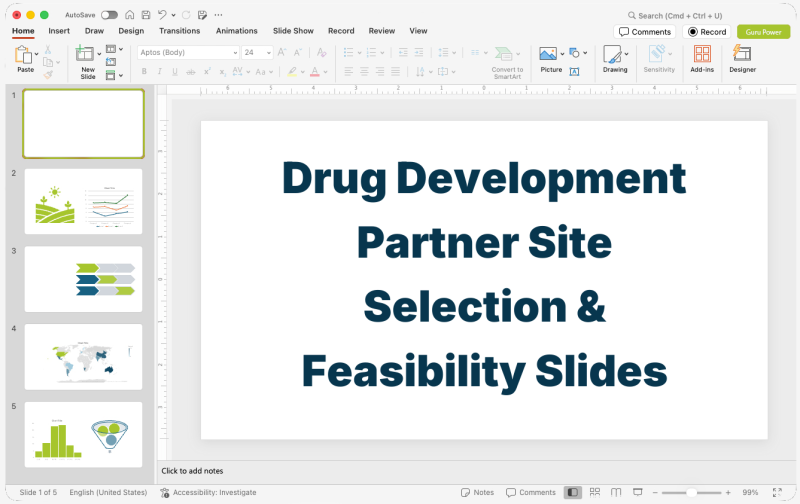Open the Design tab

pyautogui.click(x=131, y=31)
